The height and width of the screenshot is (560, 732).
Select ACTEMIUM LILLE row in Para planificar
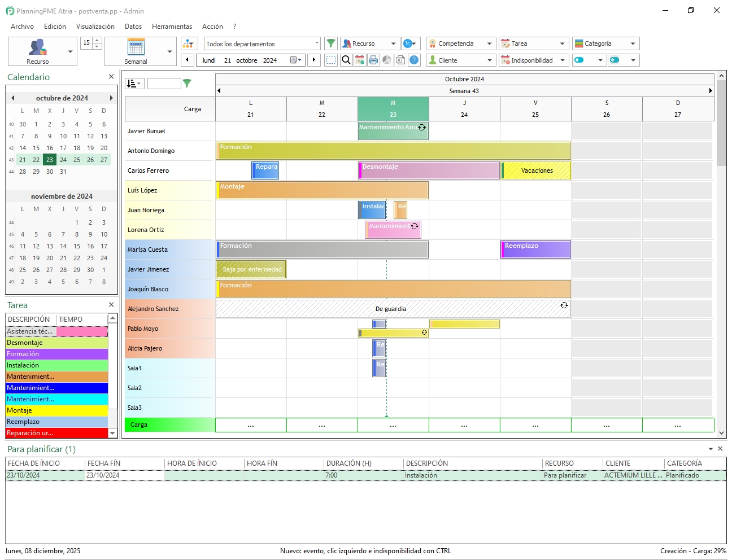point(365,475)
